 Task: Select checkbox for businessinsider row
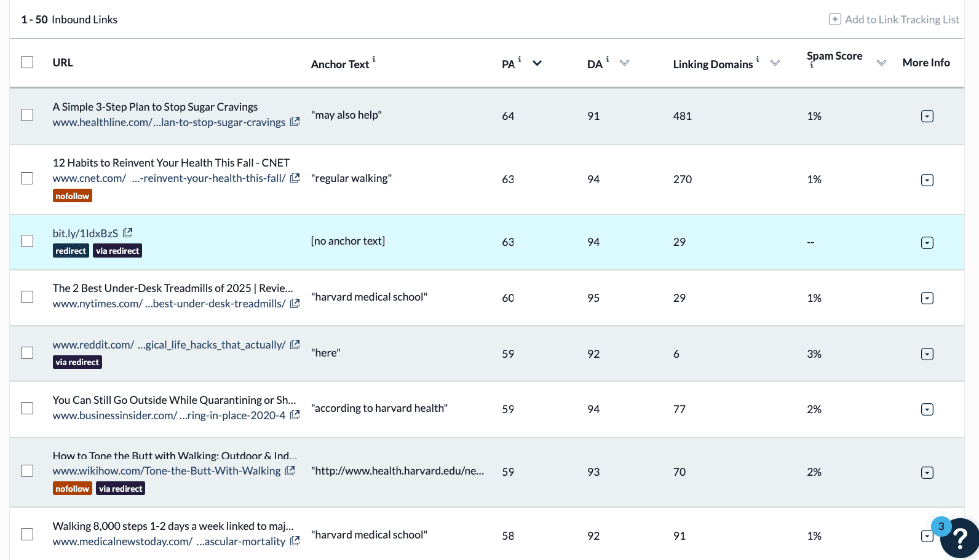pyautogui.click(x=27, y=408)
